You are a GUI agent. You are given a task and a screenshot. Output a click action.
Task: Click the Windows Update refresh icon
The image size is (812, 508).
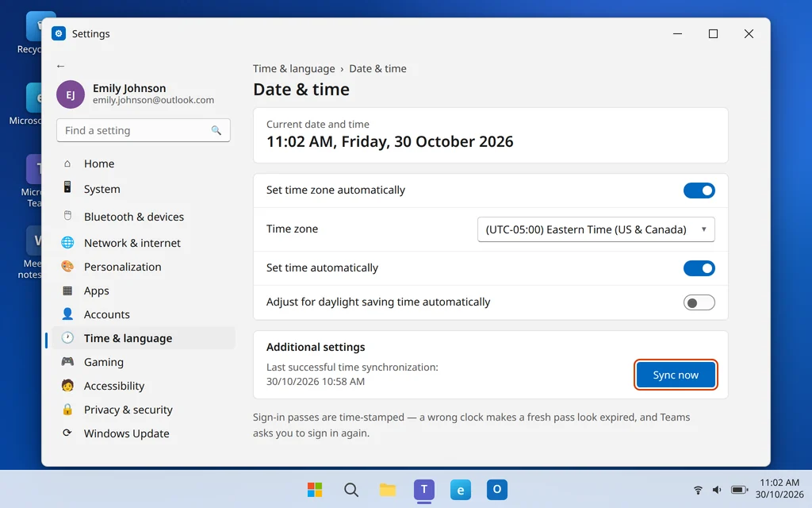[67, 433]
